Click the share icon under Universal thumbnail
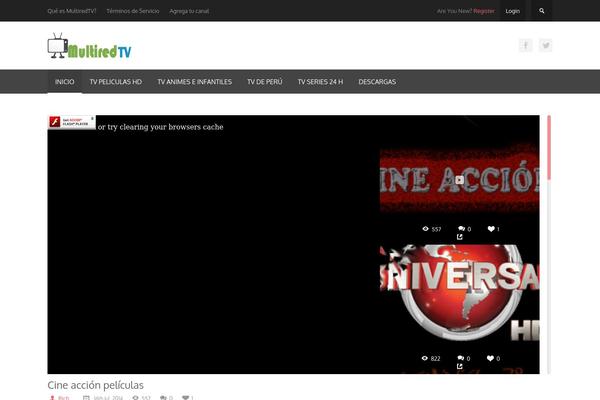Image resolution: width=600 pixels, height=400 pixels. point(460,366)
